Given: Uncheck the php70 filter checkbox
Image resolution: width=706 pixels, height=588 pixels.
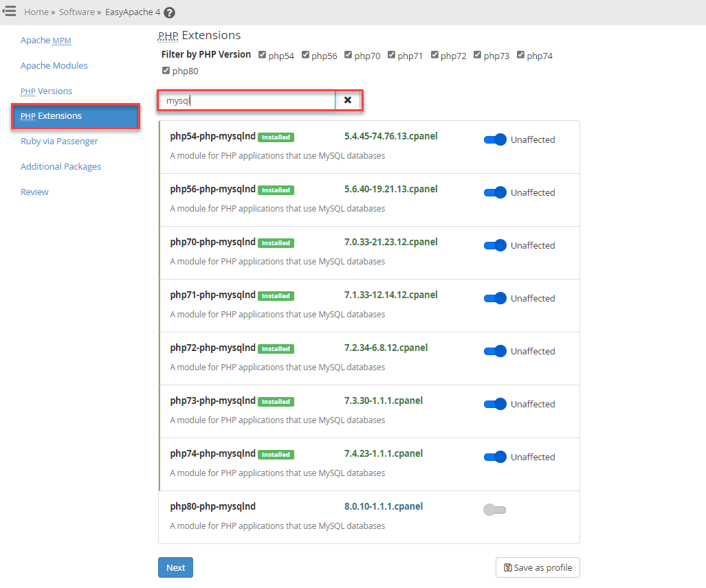Looking at the screenshot, I should tap(349, 54).
